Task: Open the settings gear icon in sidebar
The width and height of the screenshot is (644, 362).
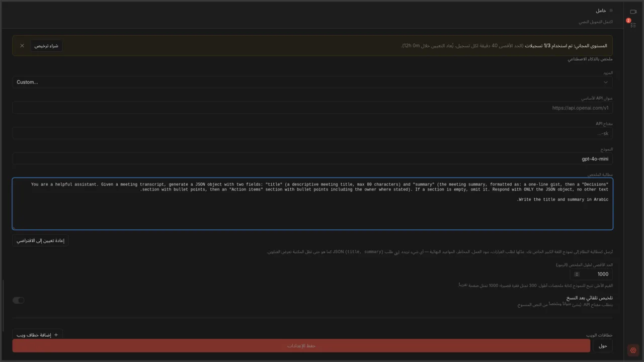Action: coord(633,350)
